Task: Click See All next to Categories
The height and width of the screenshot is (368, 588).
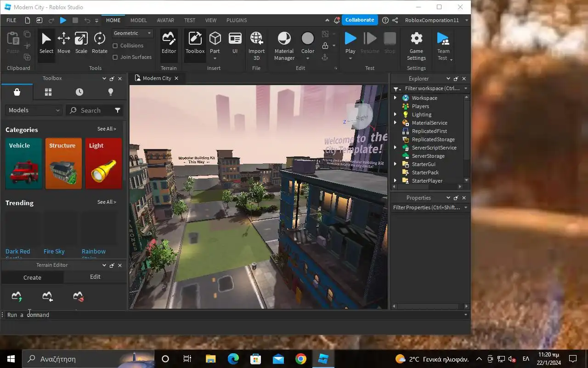Action: point(107,129)
